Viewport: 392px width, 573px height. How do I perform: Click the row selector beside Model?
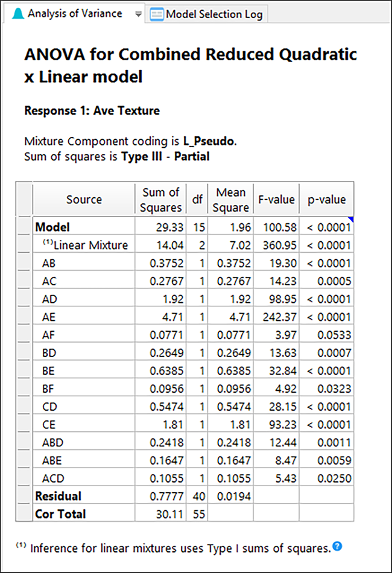pyautogui.click(x=25, y=227)
